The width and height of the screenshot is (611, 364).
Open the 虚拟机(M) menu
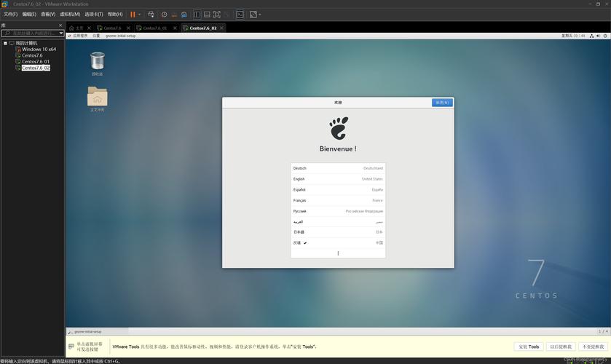point(70,15)
